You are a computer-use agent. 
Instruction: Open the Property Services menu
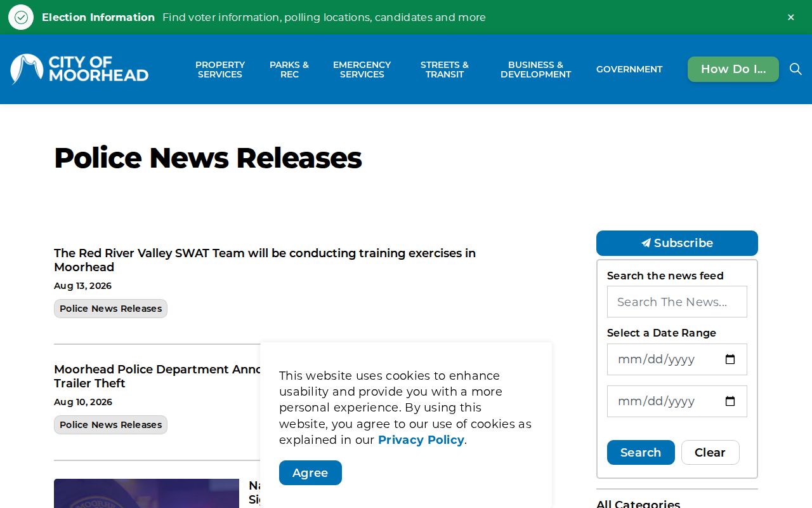pyautogui.click(x=220, y=69)
